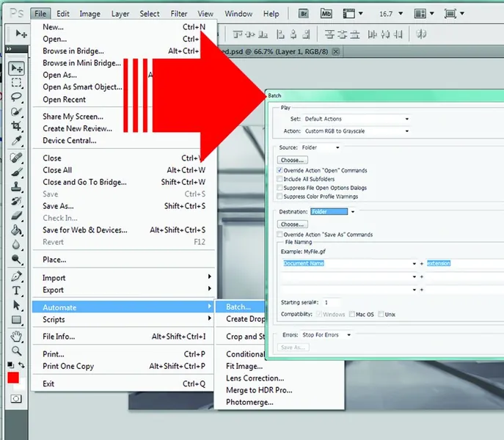This screenshot has width=504, height=440.
Task: Select the Eraser tool
Action: [x=16, y=216]
